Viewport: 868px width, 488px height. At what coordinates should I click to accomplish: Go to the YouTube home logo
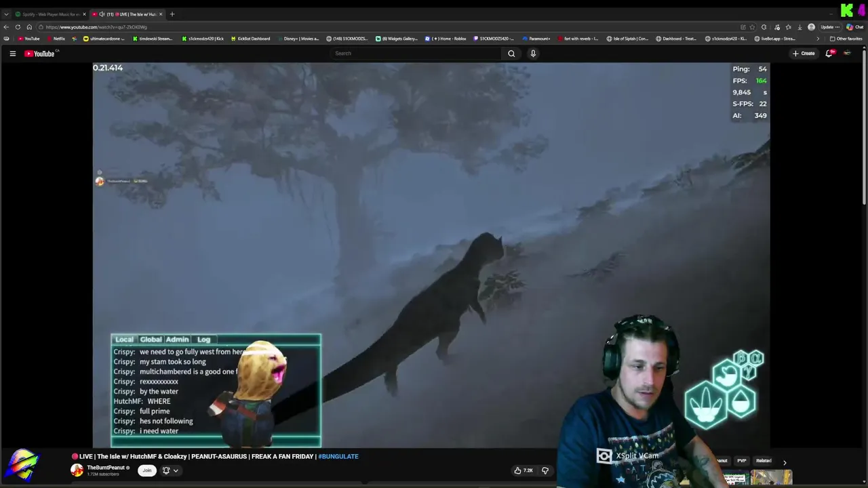pos(40,54)
